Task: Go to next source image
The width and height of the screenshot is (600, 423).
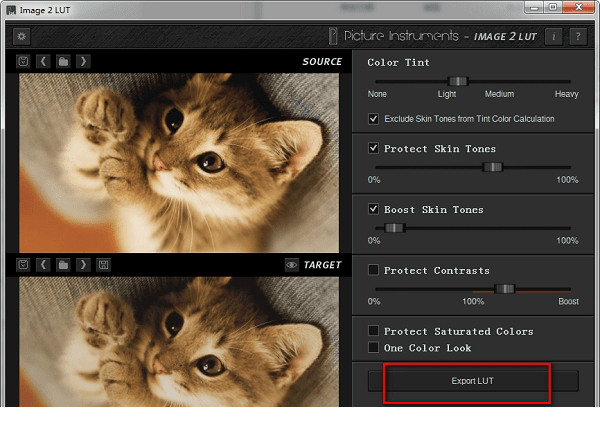Action: point(83,61)
